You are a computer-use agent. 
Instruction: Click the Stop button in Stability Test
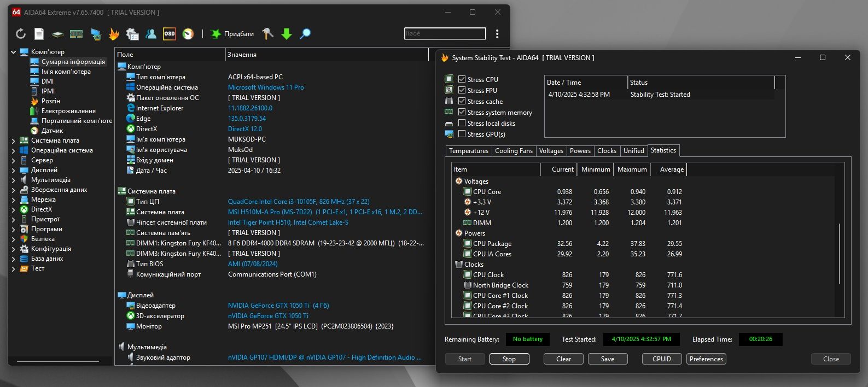click(509, 359)
